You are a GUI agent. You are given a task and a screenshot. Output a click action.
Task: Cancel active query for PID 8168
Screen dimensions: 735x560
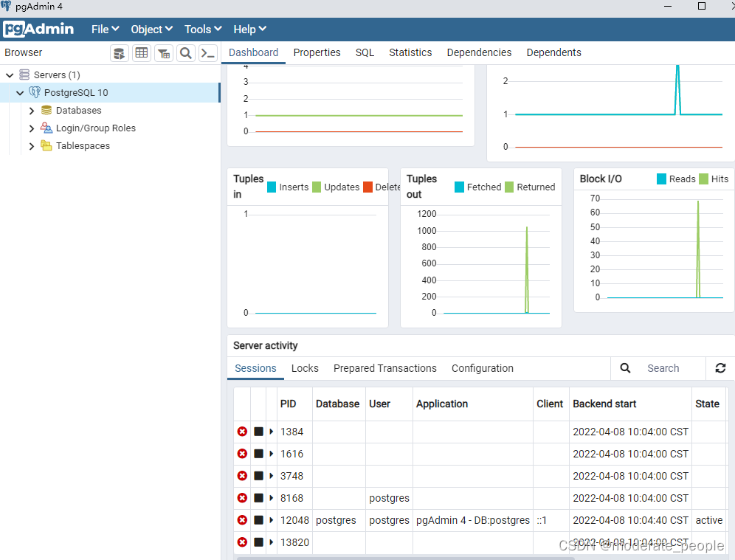(x=258, y=498)
